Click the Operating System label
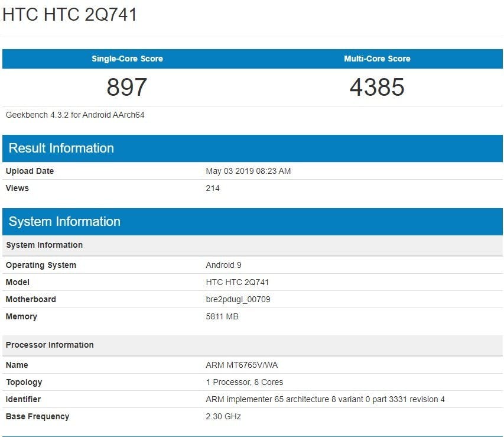Image resolution: width=504 pixels, height=437 pixels. click(x=41, y=265)
